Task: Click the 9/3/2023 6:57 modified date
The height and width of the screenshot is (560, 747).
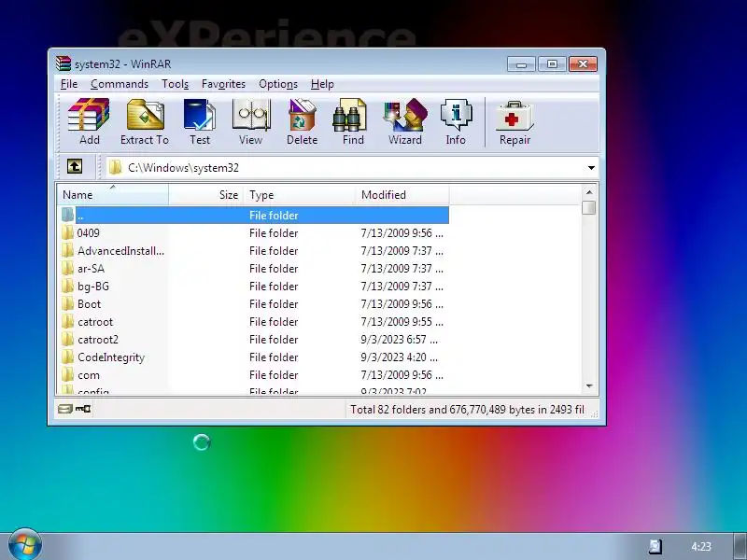Action: coord(400,340)
